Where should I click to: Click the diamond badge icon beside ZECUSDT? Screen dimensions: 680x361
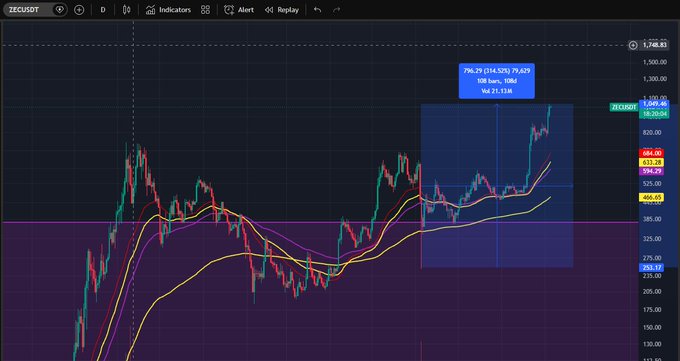click(59, 10)
